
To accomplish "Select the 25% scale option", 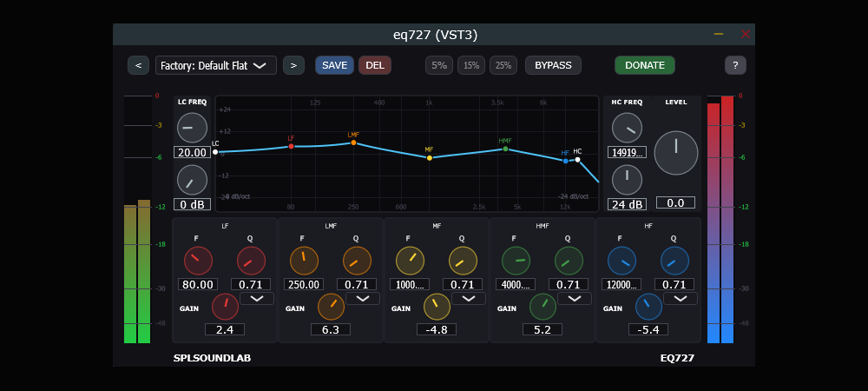I will point(503,65).
